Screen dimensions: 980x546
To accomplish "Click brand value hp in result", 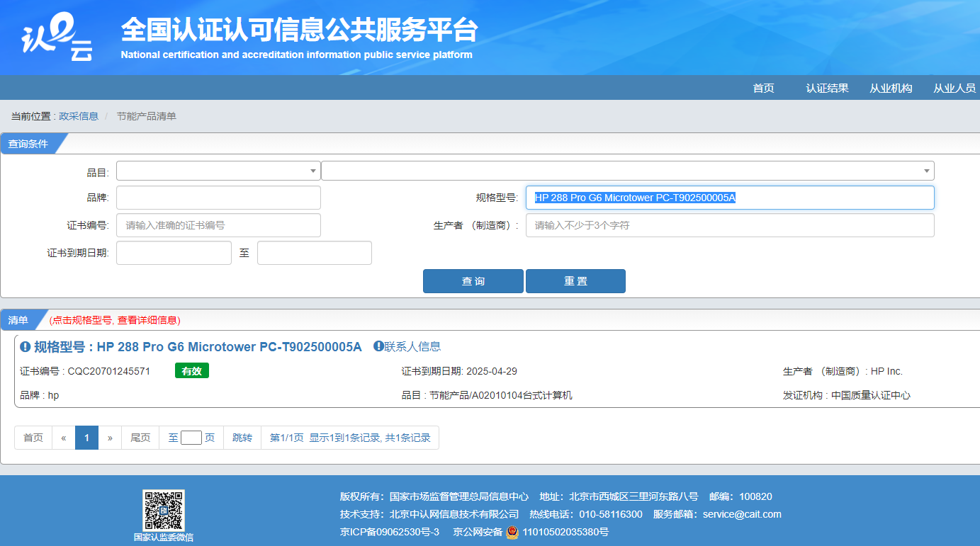I will (x=53, y=395).
